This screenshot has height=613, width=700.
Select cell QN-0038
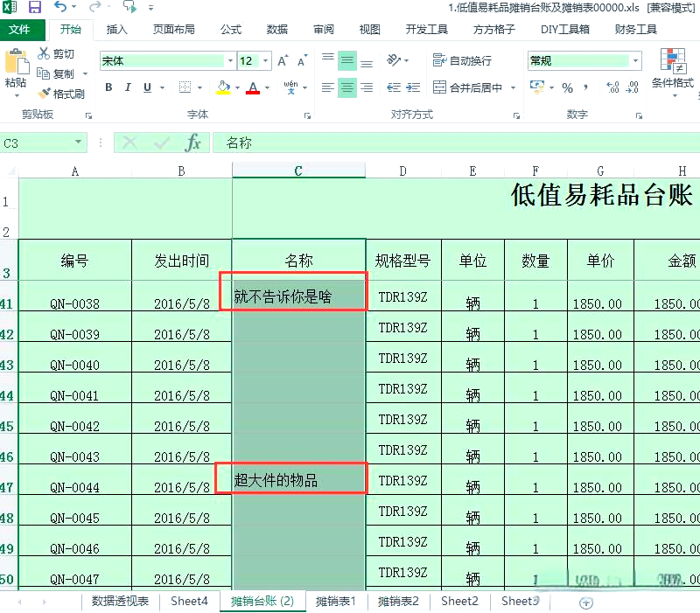(x=75, y=296)
